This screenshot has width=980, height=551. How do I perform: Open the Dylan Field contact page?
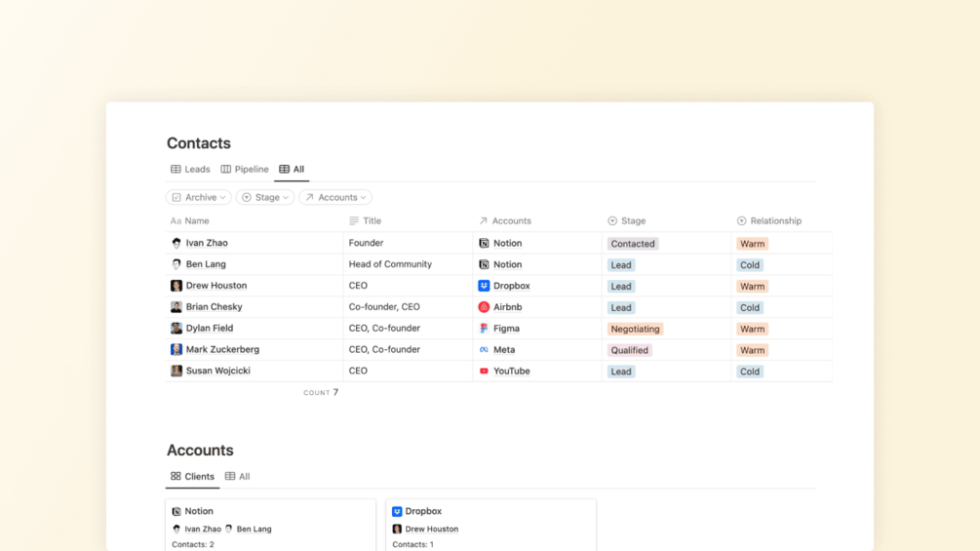[x=210, y=328]
